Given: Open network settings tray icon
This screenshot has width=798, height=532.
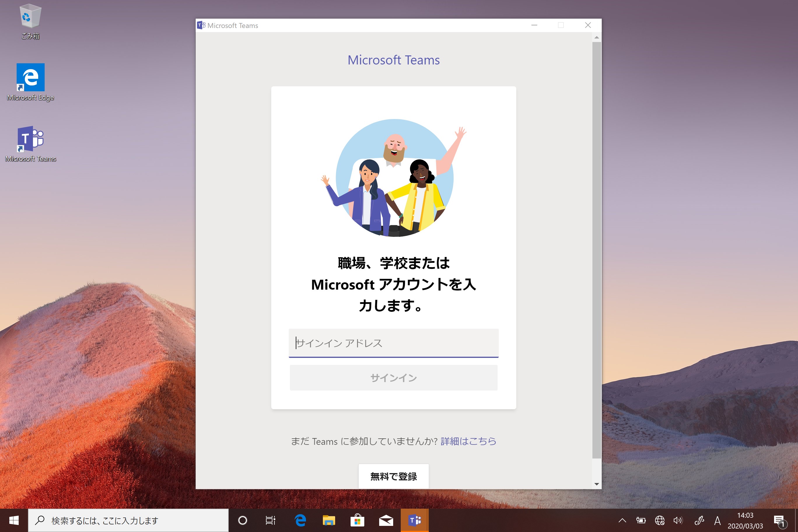Looking at the screenshot, I should click(659, 520).
